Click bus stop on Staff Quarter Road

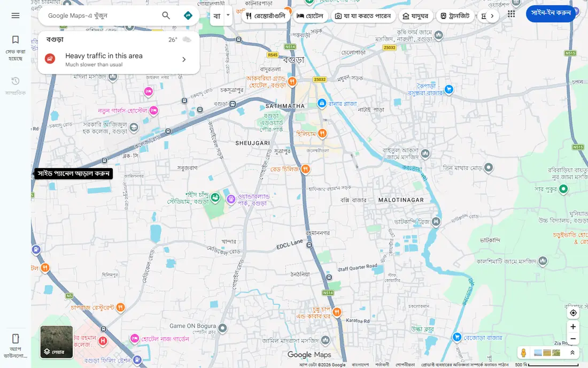click(x=329, y=277)
